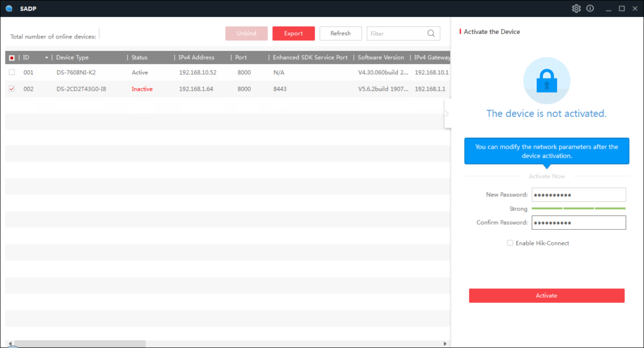Open the settings gear icon
Viewport: 644px width, 348px height.
[576, 8]
